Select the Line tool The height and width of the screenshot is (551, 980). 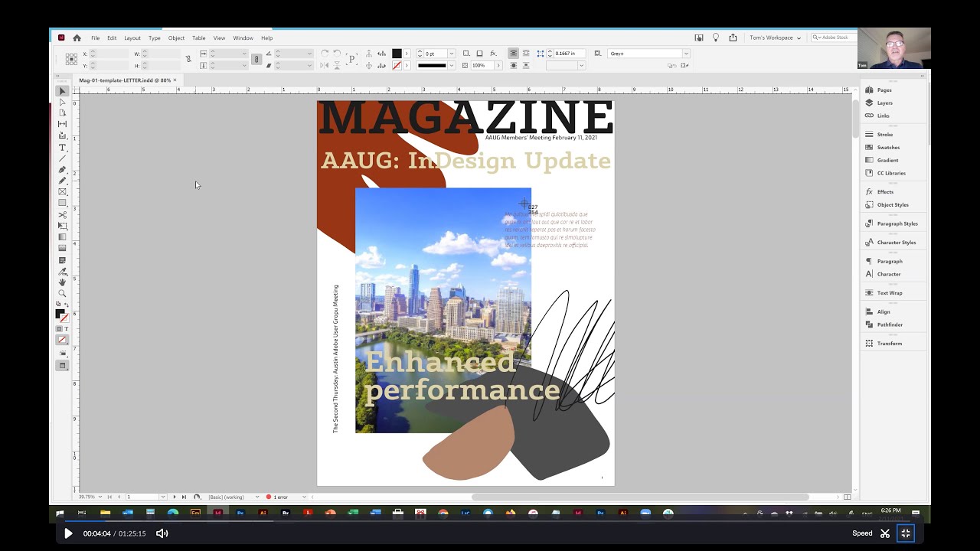pyautogui.click(x=63, y=158)
